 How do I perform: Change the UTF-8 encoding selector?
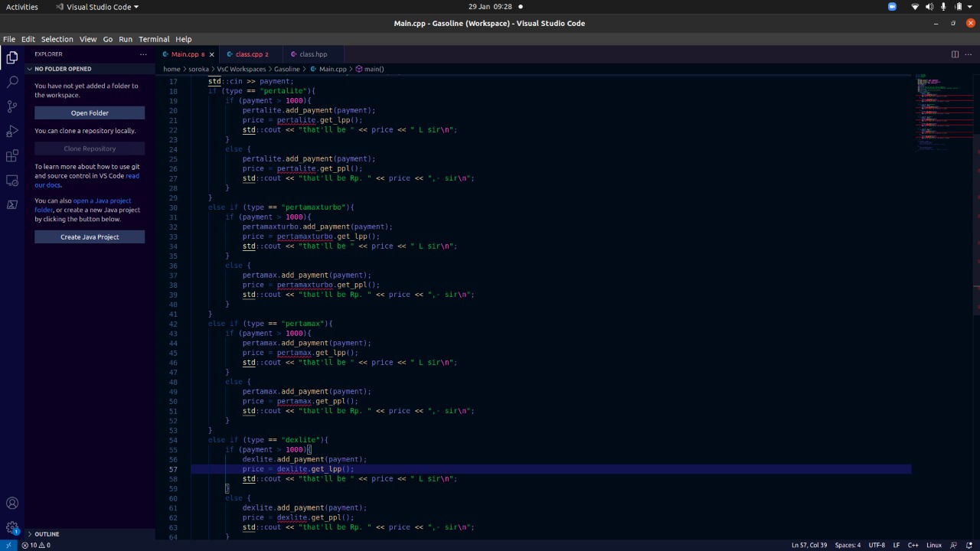[877, 545]
